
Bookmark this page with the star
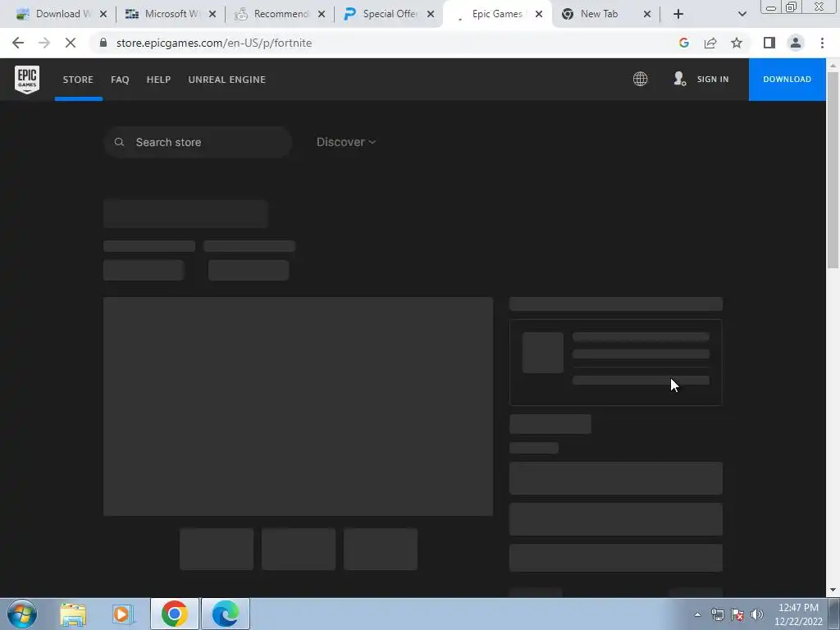(737, 43)
